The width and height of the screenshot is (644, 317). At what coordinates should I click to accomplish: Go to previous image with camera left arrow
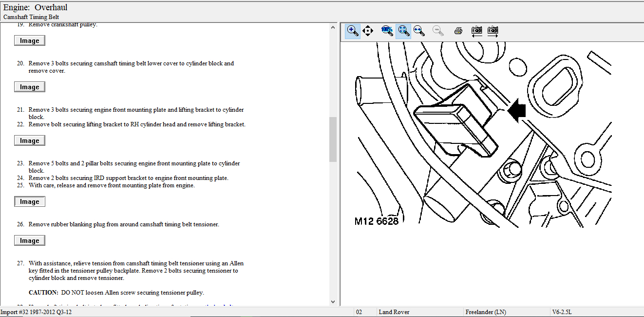click(477, 31)
